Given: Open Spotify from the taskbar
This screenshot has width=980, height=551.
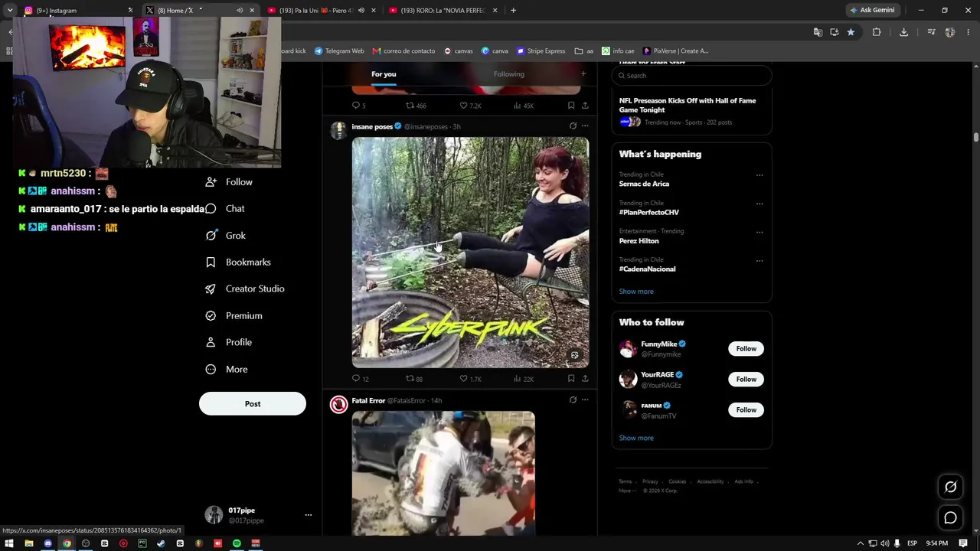Looking at the screenshot, I should (237, 543).
